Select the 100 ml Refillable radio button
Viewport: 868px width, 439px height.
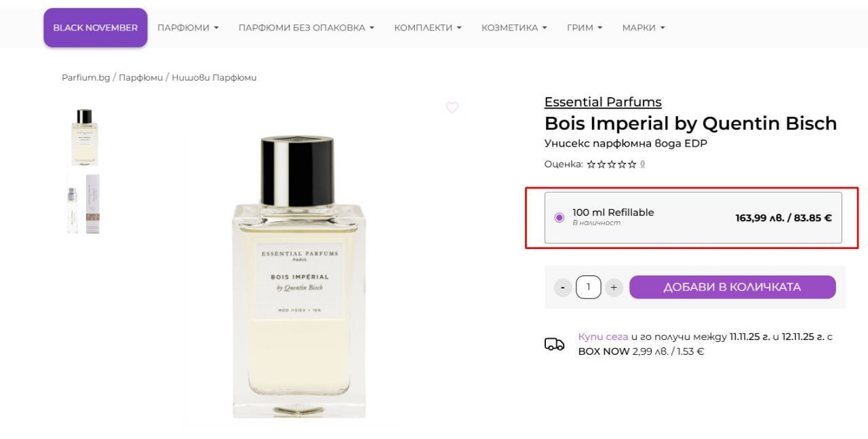coord(559,217)
